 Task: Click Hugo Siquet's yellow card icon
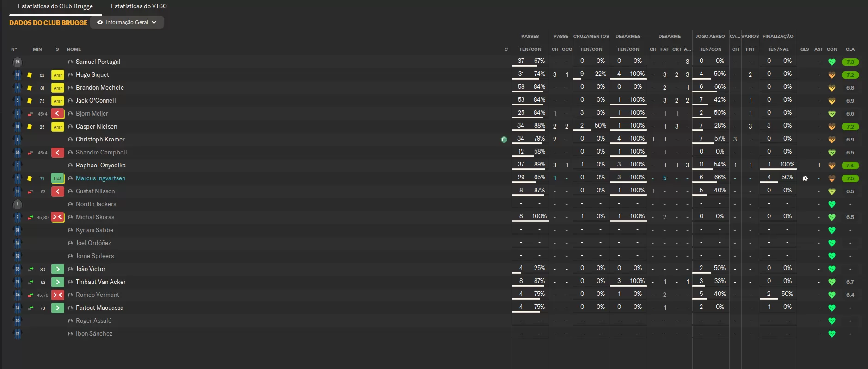30,75
